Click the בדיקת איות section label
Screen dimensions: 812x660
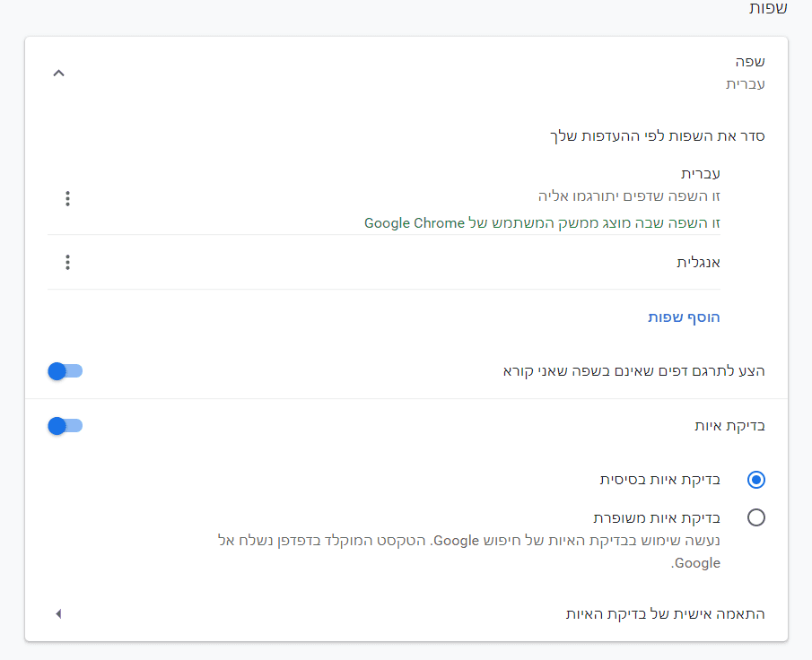729,426
